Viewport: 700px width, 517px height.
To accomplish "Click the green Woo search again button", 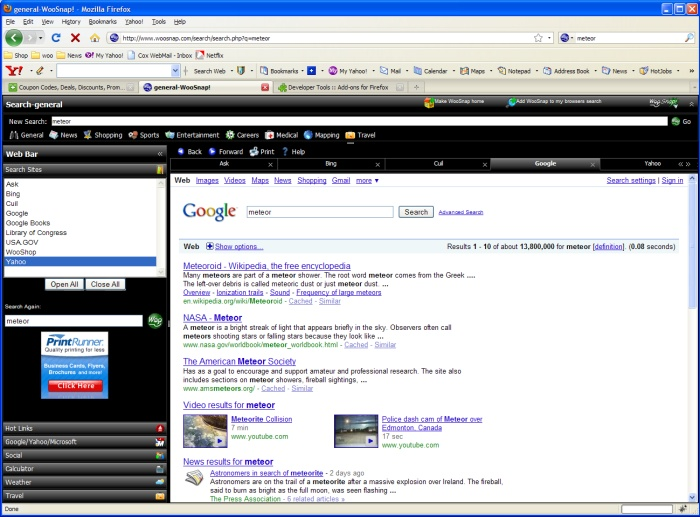I will [155, 320].
